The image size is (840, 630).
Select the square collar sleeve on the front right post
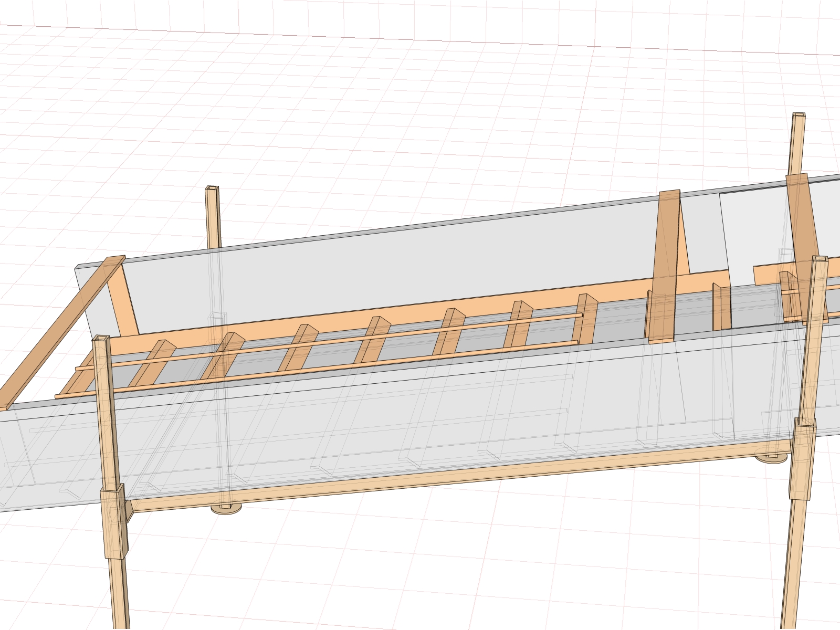(802, 458)
